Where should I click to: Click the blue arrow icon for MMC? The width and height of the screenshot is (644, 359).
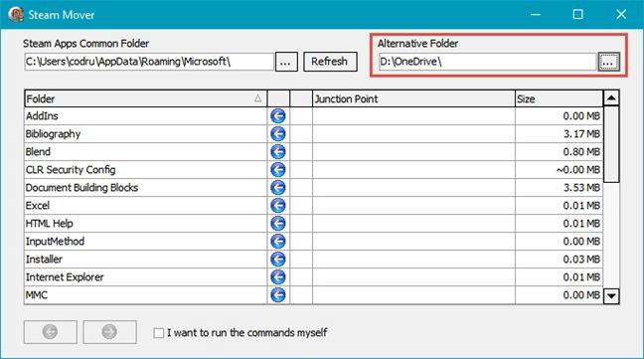(x=278, y=295)
